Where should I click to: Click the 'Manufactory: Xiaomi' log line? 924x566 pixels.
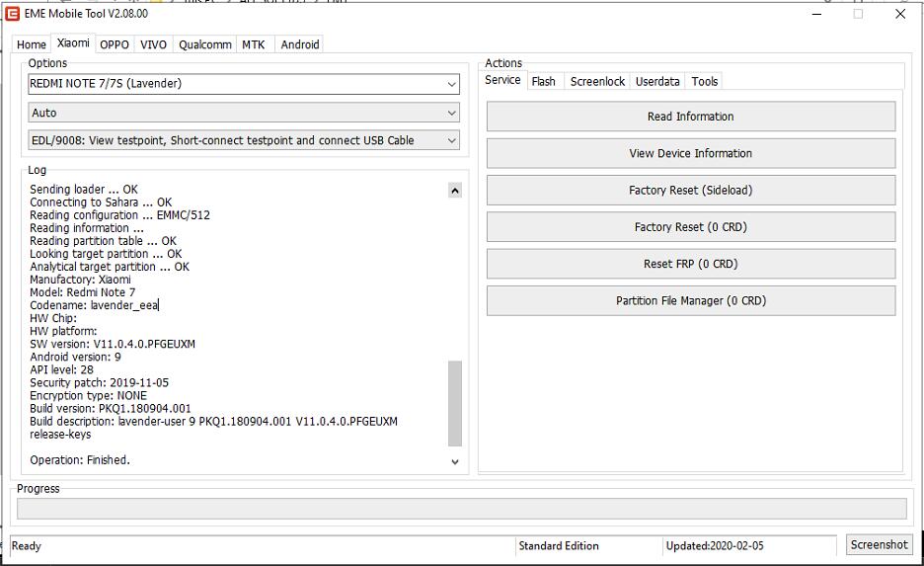pos(80,280)
